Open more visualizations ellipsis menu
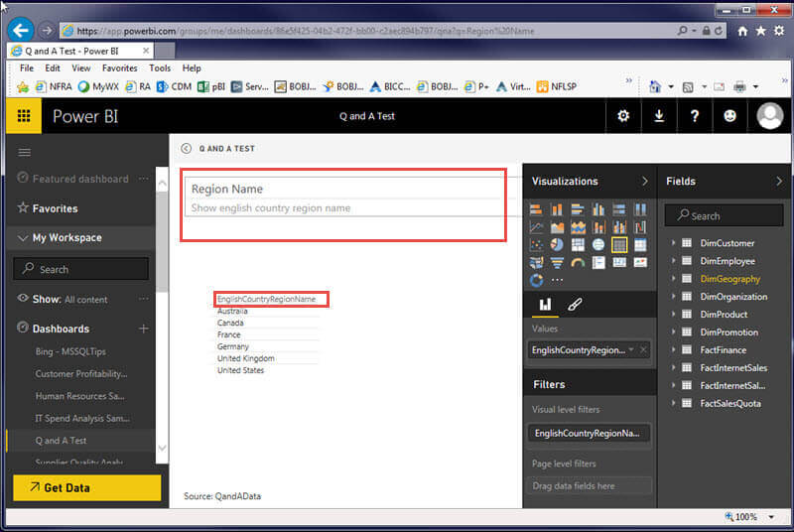The height and width of the screenshot is (532, 794). pos(557,280)
